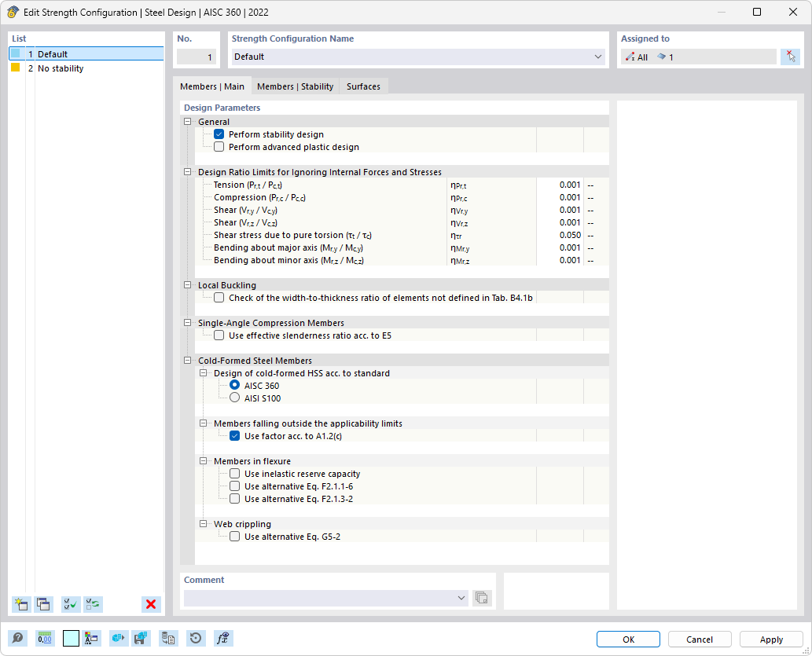Click the light blue color swatch in bottom toolbar

tap(71, 638)
